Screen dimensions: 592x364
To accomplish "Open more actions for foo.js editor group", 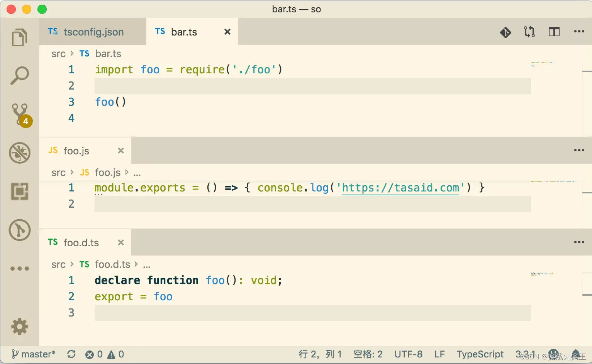I will tap(579, 150).
